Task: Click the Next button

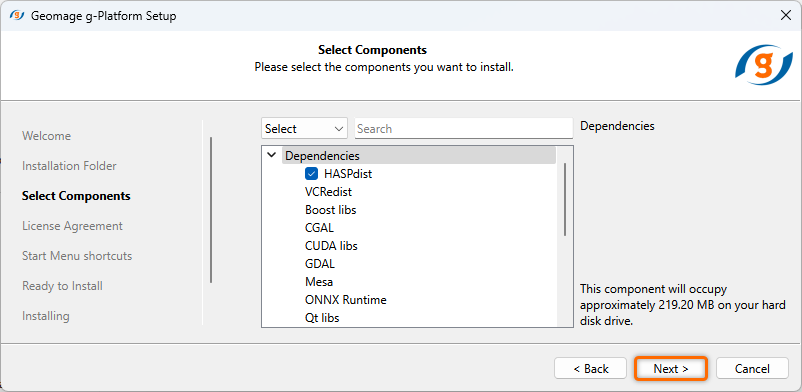Action: pyautogui.click(x=671, y=368)
